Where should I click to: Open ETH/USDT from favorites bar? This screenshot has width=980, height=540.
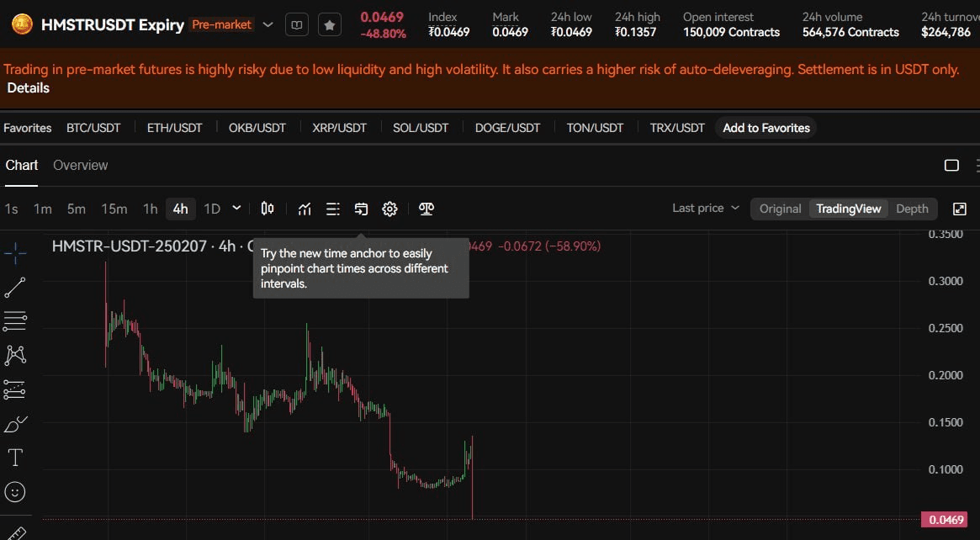(175, 128)
